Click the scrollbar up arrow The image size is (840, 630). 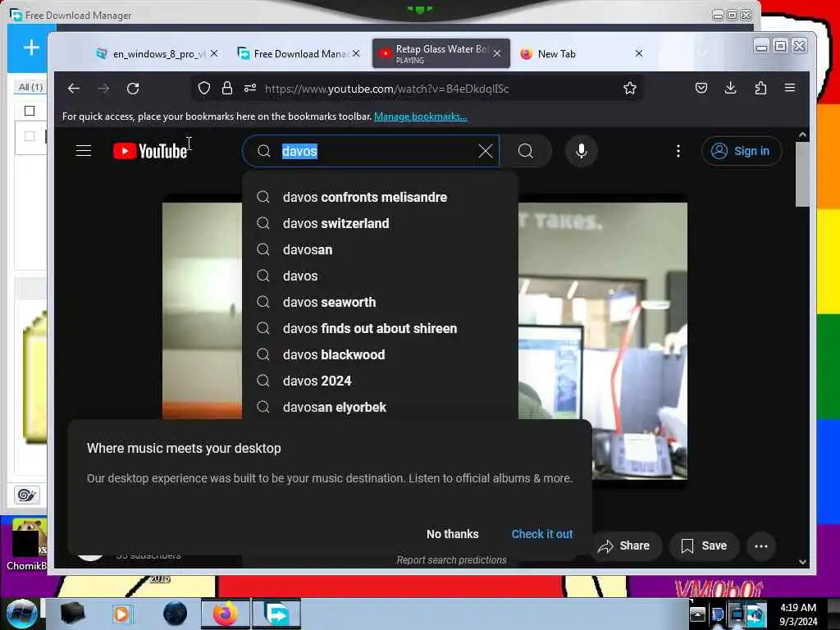pyautogui.click(x=802, y=135)
